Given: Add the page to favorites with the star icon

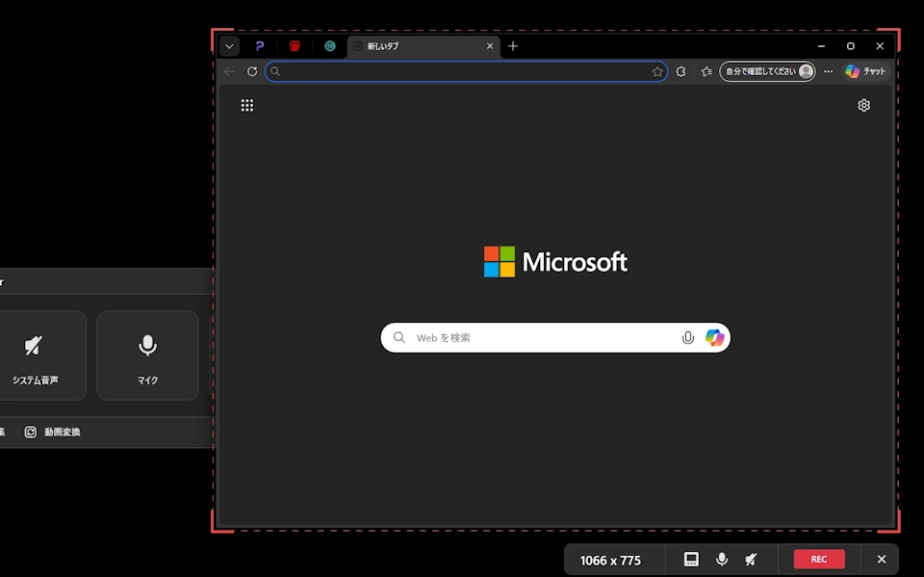Looking at the screenshot, I should pos(656,70).
